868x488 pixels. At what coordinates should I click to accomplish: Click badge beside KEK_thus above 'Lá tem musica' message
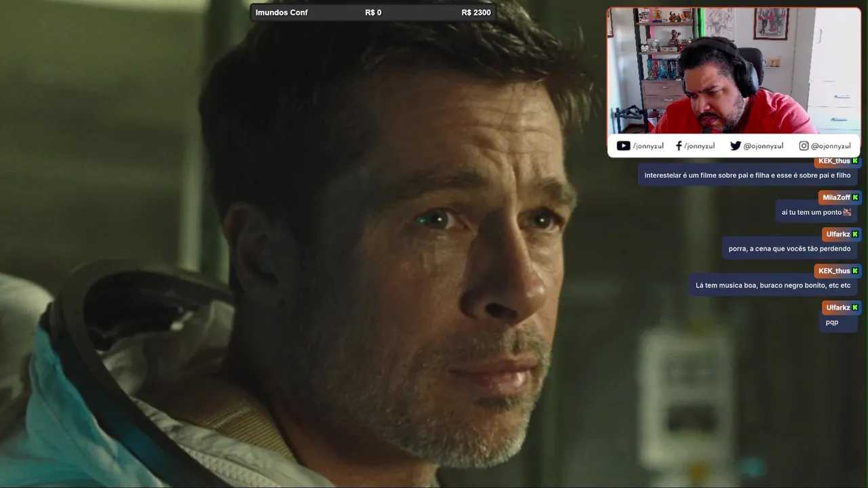(x=855, y=270)
